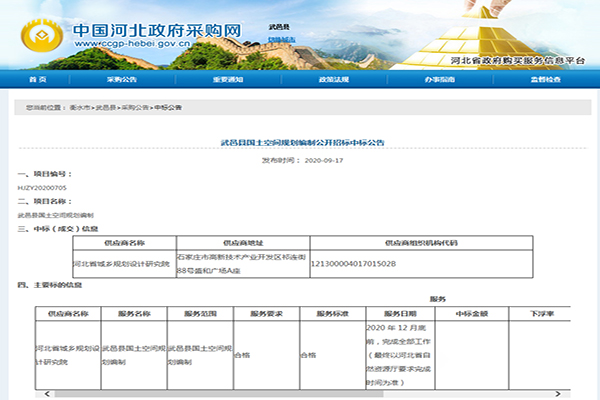Screen dimensions: 600x400
Task: Click 采购公告 in the breadcrumb
Action: coord(135,108)
